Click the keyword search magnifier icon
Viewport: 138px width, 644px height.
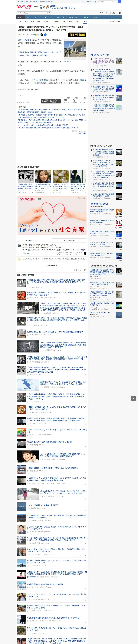click(49, 13)
